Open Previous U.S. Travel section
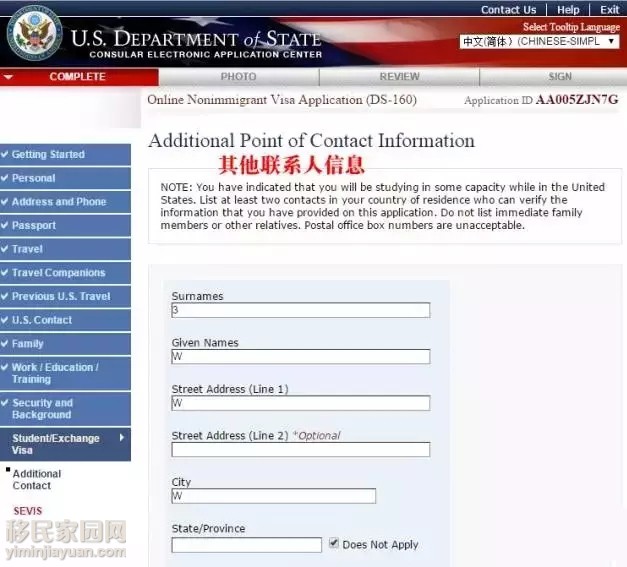This screenshot has height=567, width=627. tap(65, 296)
